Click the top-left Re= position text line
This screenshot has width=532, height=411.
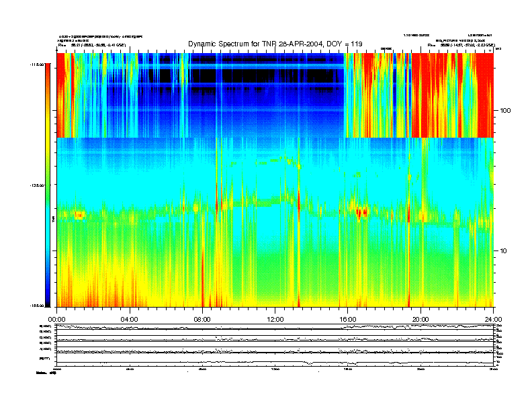tap(92, 45)
